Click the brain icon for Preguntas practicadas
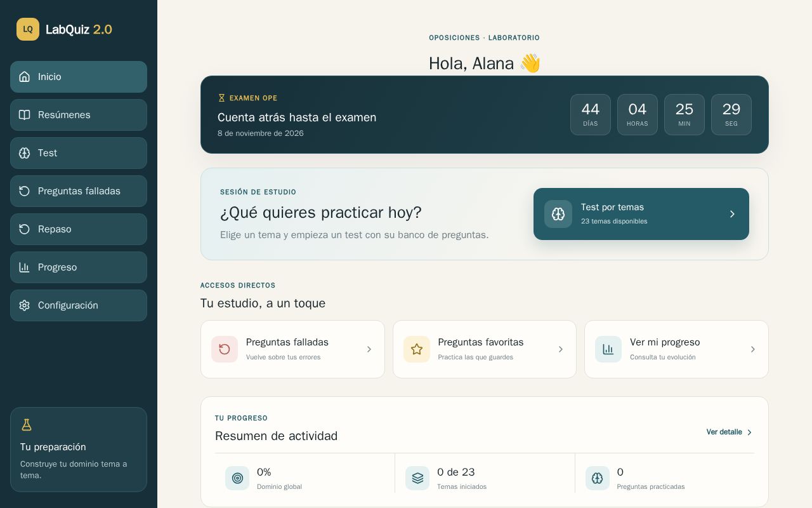 click(x=598, y=478)
